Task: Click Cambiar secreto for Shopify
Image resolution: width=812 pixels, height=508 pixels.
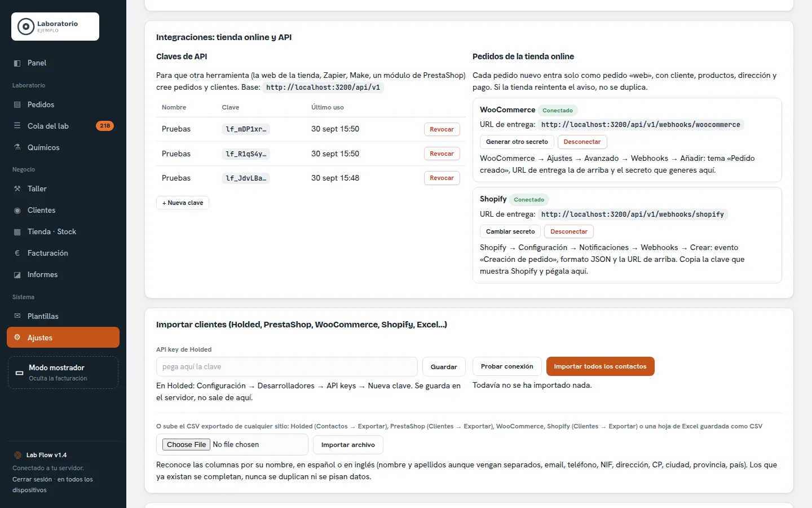Action: tap(510, 231)
